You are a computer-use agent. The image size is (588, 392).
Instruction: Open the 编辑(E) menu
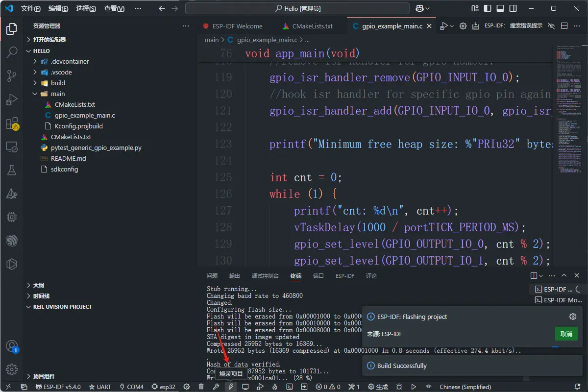pyautogui.click(x=59, y=8)
